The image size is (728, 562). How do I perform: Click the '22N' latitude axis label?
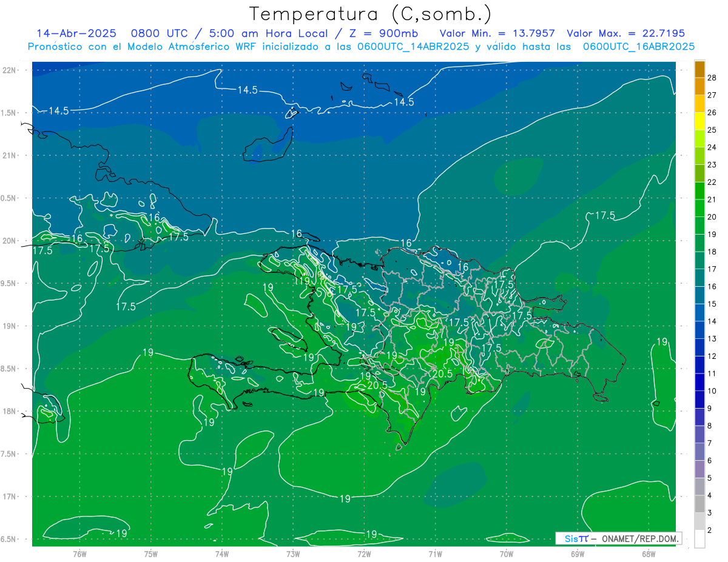(9, 70)
